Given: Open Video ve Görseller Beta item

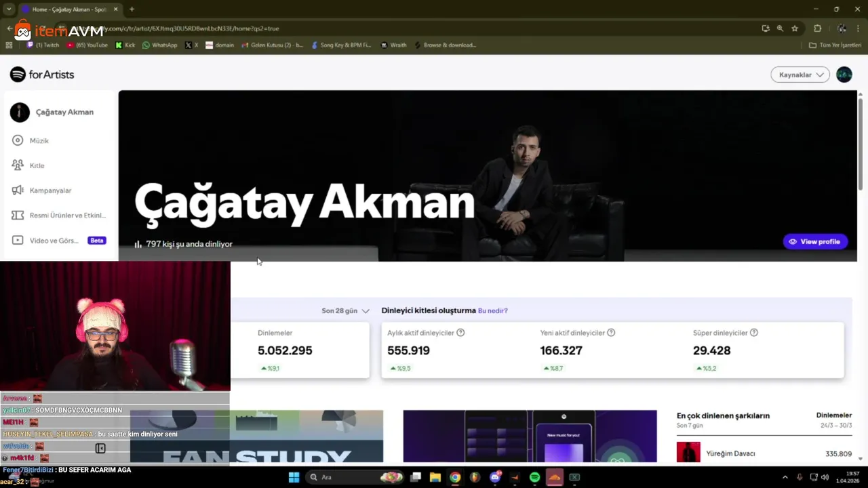Looking at the screenshot, I should tap(59, 241).
